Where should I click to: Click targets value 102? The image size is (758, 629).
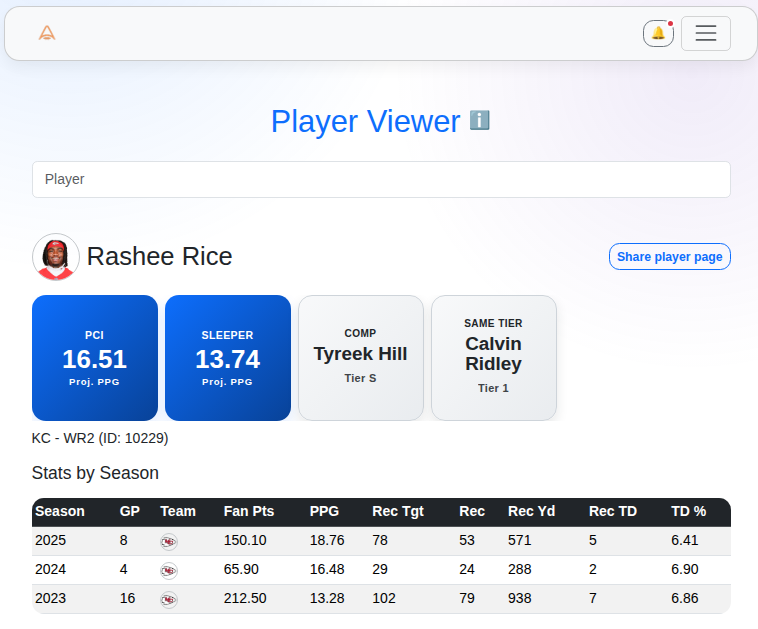pyautogui.click(x=384, y=598)
